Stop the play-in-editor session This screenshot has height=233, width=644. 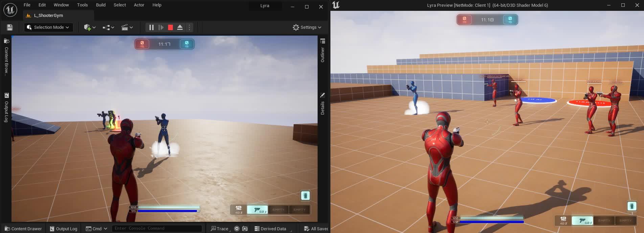tap(170, 27)
